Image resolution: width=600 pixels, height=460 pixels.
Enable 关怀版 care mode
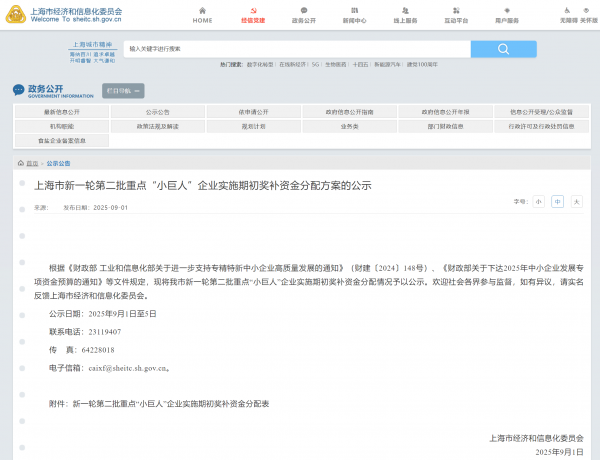click(588, 14)
